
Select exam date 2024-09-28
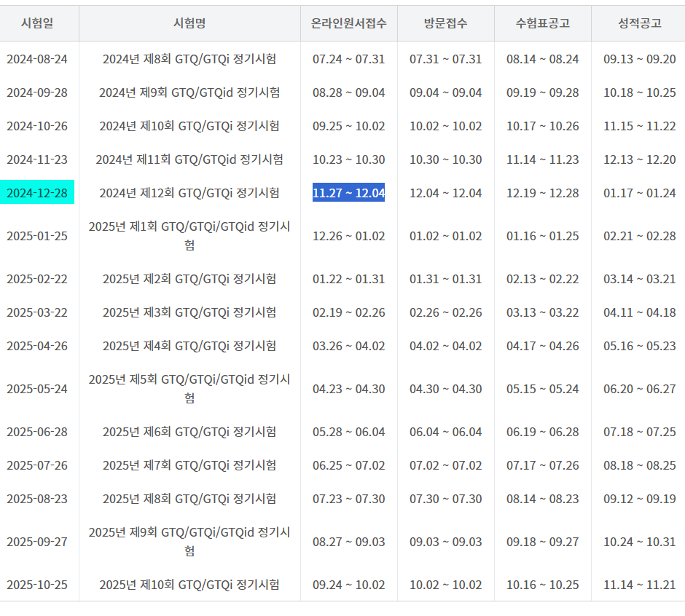(x=37, y=92)
